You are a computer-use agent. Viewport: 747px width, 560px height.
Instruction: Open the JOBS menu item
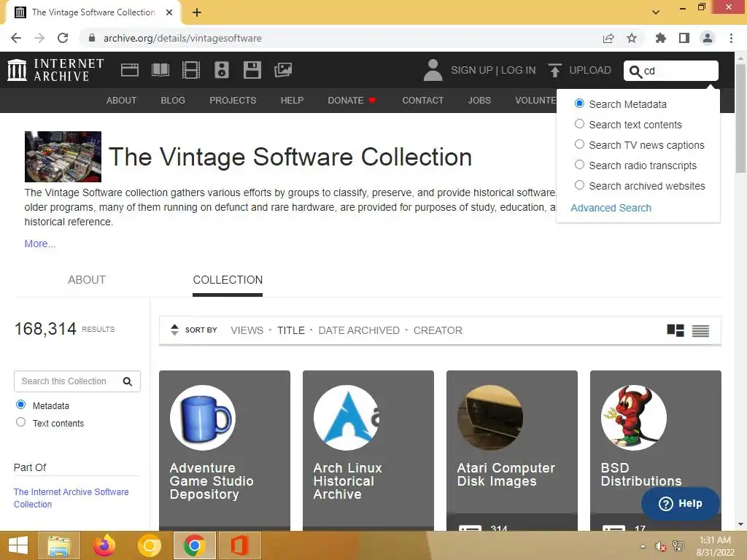pos(479,101)
